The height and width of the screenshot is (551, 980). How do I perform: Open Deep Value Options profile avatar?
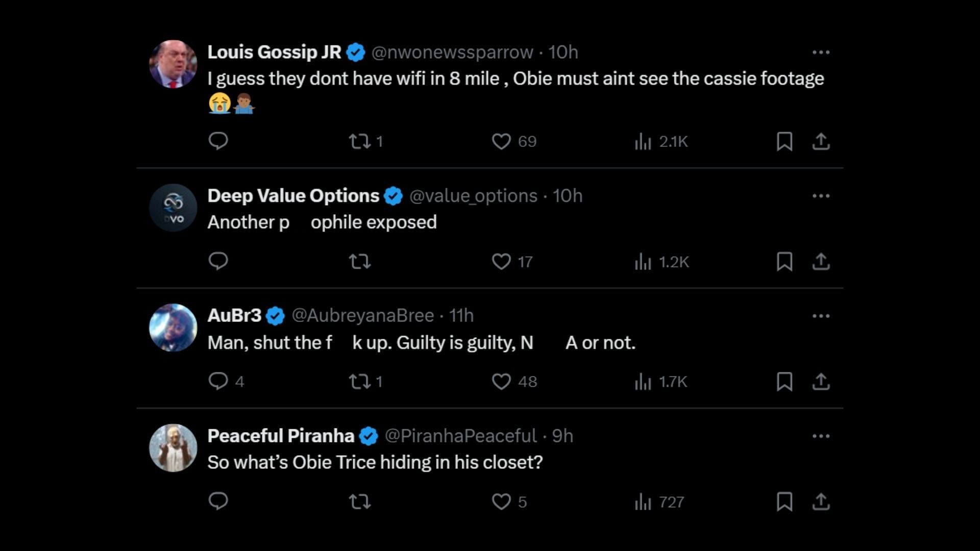(173, 208)
